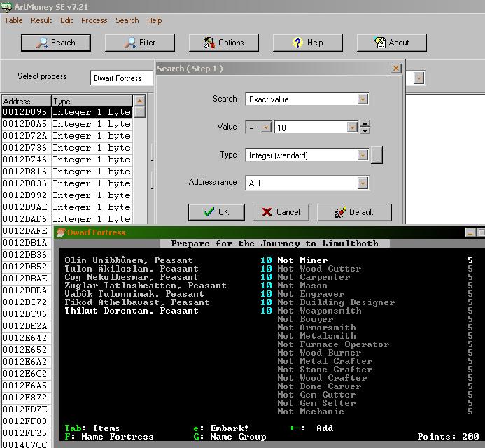Screen dimensions: 485x448
Task: Click dwarf Tulon Äkiloslan in Dwarf Fortress
Action: 132,269
